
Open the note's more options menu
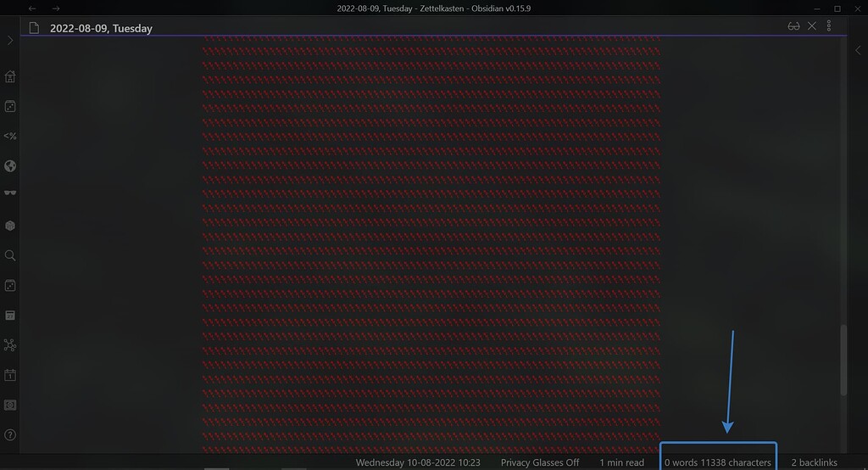(829, 26)
